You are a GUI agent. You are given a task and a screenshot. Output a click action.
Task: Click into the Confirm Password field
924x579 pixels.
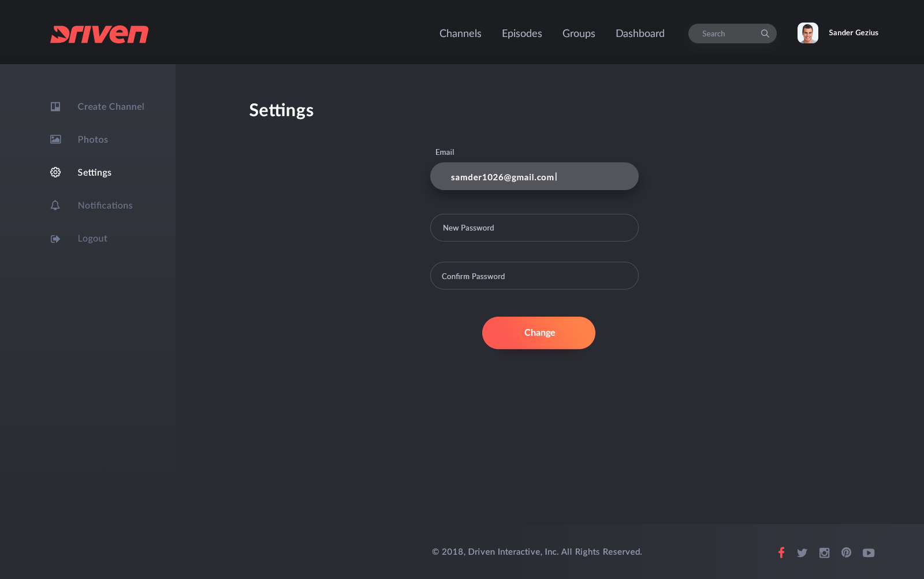click(x=534, y=276)
